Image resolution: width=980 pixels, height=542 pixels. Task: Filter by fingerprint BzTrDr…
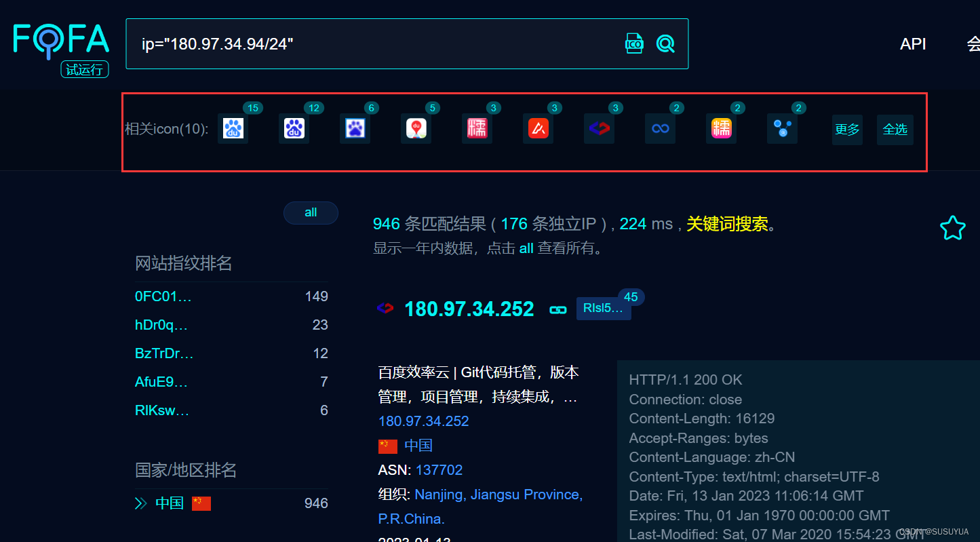(164, 353)
